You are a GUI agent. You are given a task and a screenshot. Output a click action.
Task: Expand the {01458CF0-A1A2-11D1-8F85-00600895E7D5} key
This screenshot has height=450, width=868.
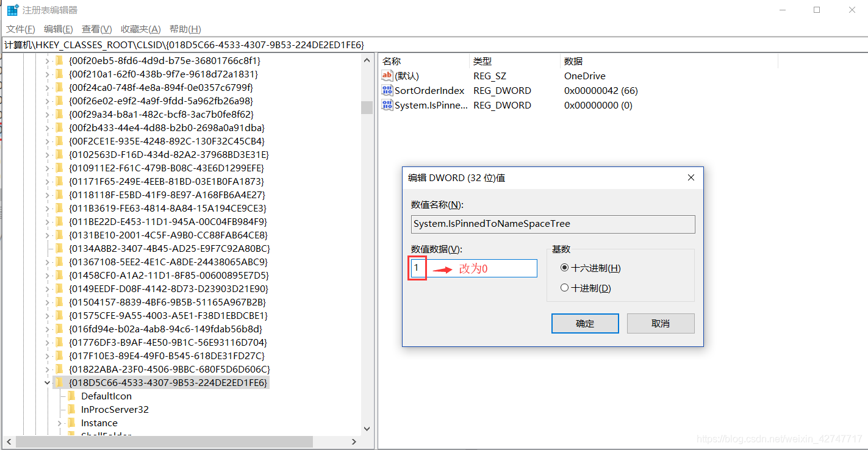coord(48,275)
